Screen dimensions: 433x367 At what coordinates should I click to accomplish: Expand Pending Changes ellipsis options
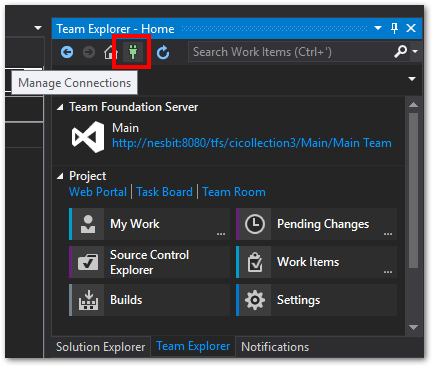point(388,234)
